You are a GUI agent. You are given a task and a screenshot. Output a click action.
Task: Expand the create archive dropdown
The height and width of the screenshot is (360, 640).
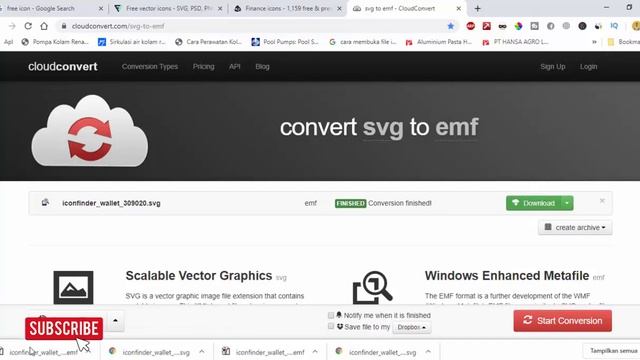pyautogui.click(x=575, y=227)
